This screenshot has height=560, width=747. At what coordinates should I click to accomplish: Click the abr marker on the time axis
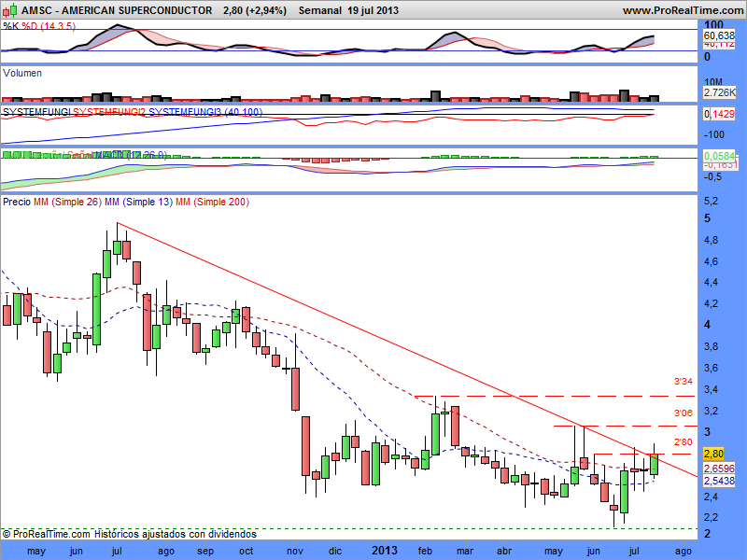pos(504,552)
